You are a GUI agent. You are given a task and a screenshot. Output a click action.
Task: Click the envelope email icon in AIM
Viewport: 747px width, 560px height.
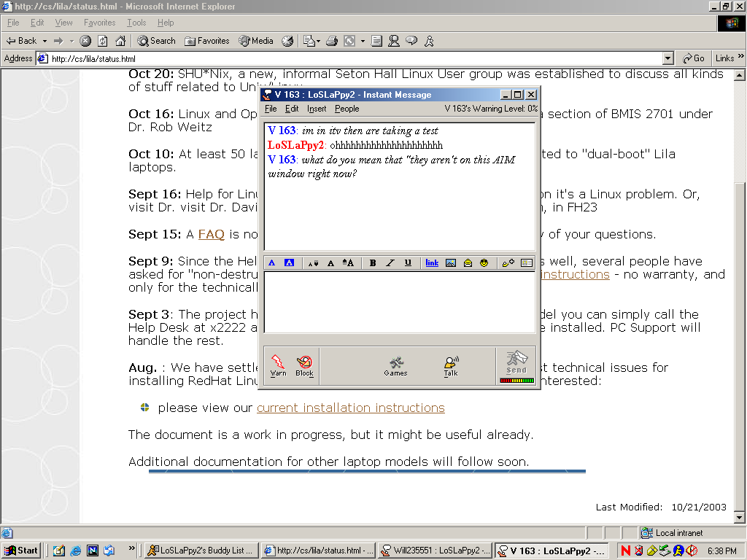tap(468, 262)
